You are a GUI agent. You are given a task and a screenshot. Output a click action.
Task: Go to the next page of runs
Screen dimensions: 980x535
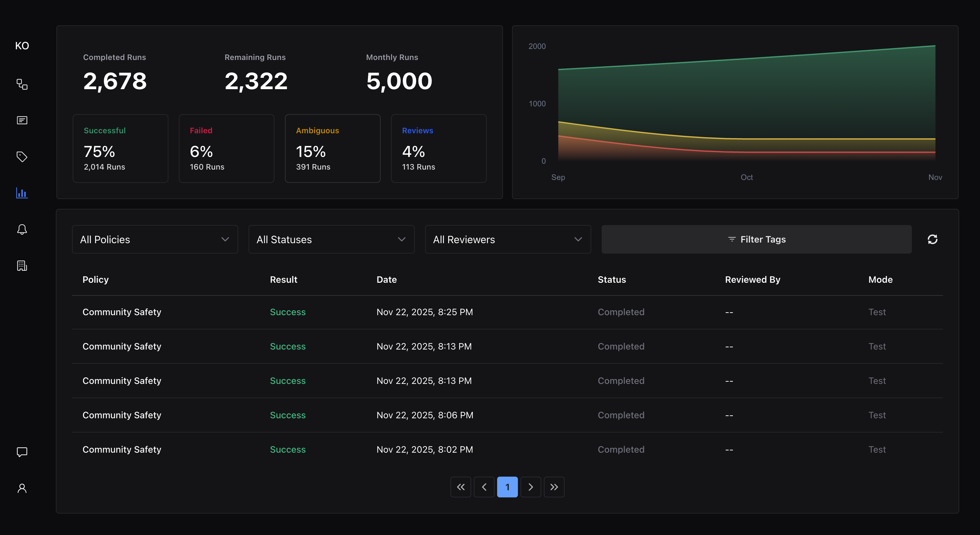[531, 487]
